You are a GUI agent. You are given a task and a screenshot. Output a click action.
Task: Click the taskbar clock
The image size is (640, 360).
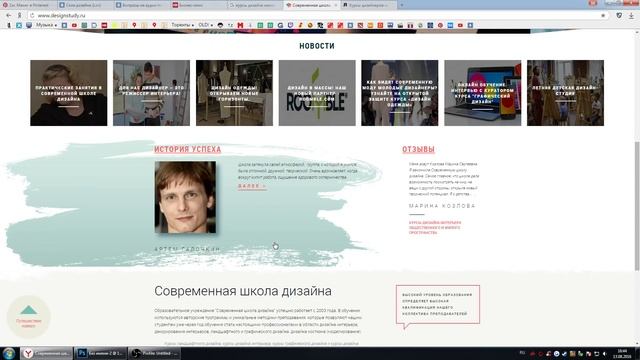point(622,353)
